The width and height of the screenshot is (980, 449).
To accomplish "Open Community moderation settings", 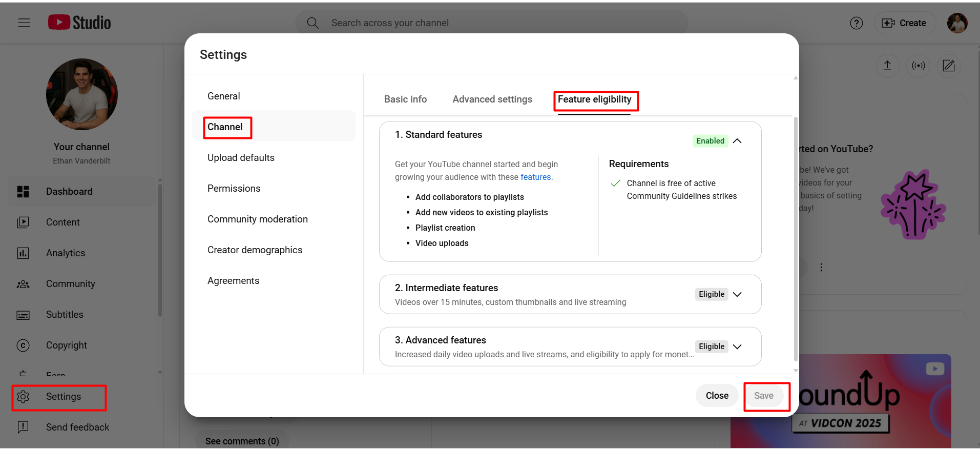I will [257, 219].
